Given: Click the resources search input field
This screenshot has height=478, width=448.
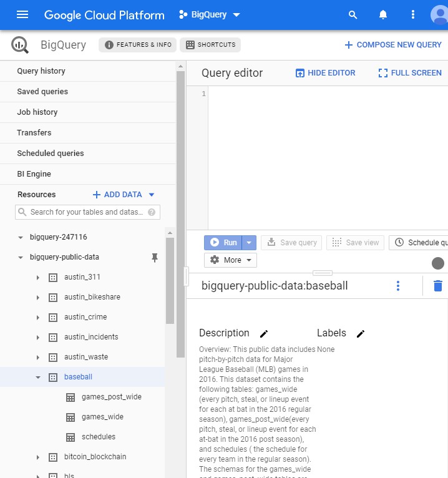Looking at the screenshot, I should tap(84, 212).
